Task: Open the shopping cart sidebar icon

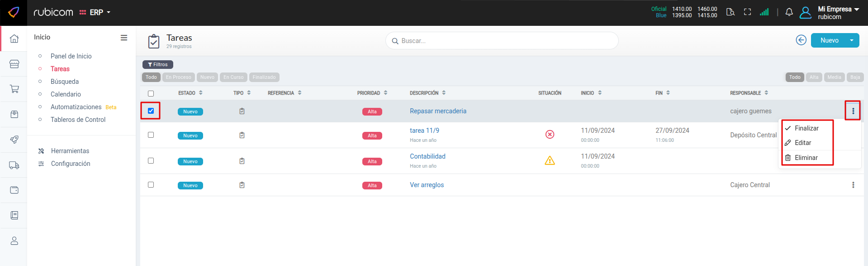Action: pos(14,89)
